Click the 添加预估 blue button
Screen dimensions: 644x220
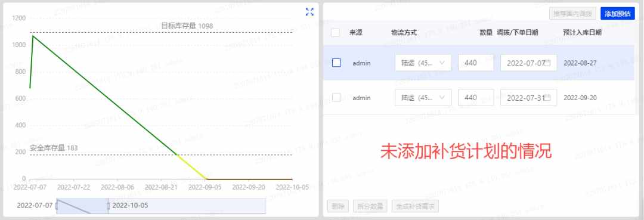617,14
